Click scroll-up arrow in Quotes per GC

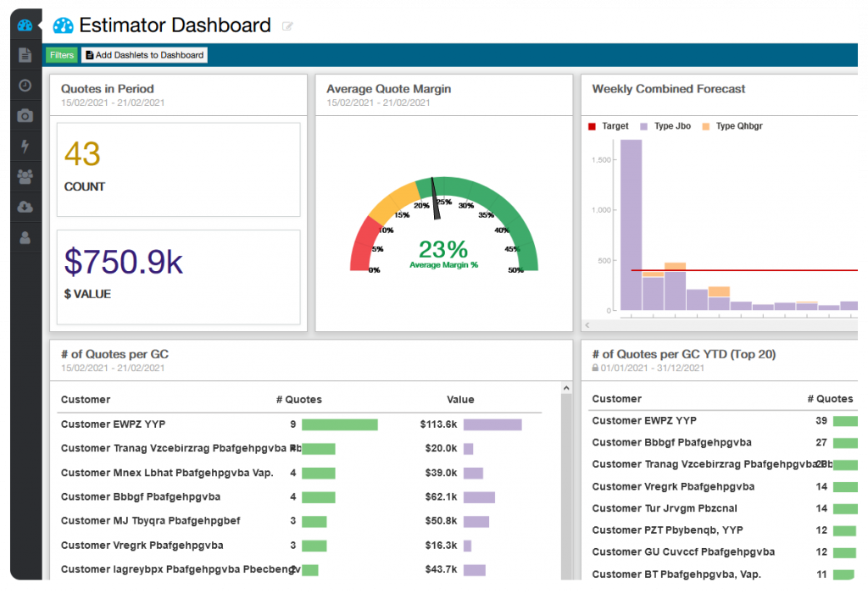[x=566, y=389]
